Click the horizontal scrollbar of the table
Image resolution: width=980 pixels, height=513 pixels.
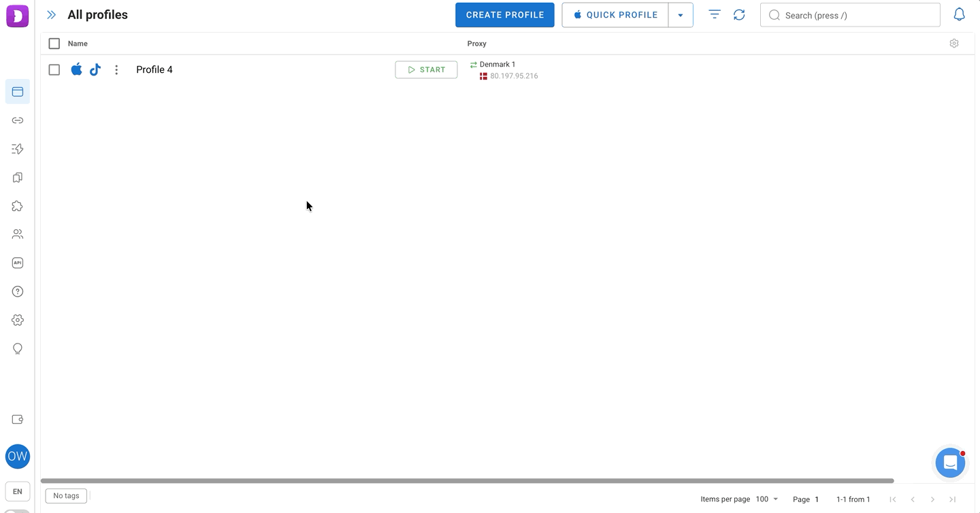coord(467,481)
